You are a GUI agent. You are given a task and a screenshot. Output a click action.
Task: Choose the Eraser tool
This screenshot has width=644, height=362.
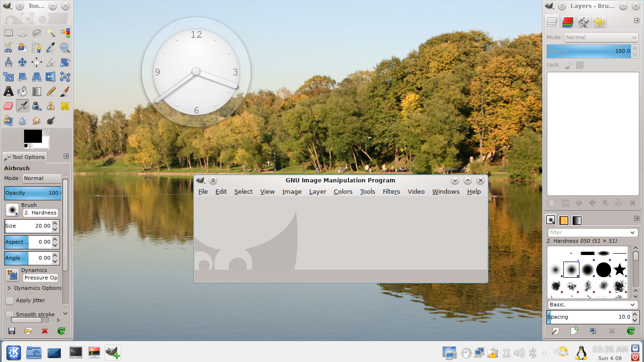[8, 106]
